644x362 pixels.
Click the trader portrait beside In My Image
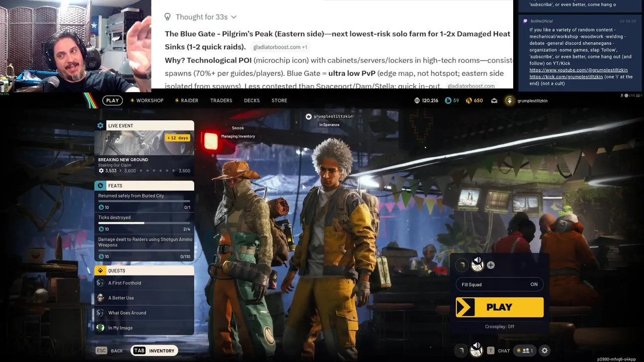point(100,328)
